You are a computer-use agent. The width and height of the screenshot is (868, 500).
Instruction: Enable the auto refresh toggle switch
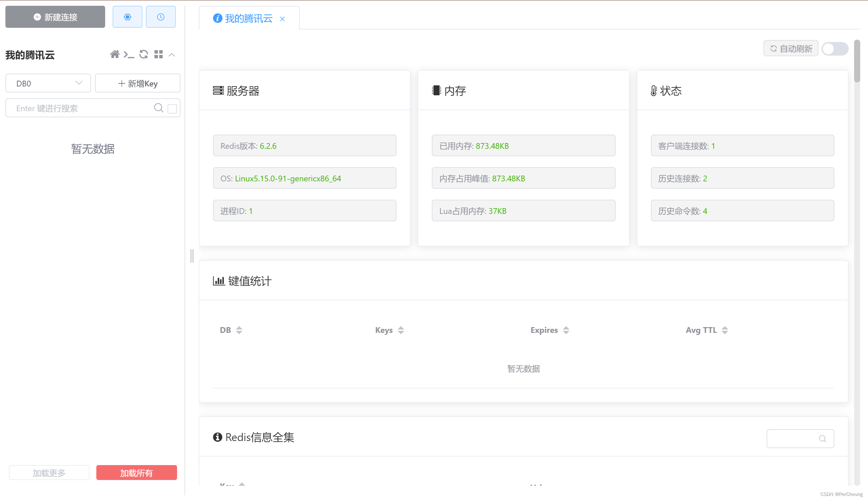click(835, 48)
